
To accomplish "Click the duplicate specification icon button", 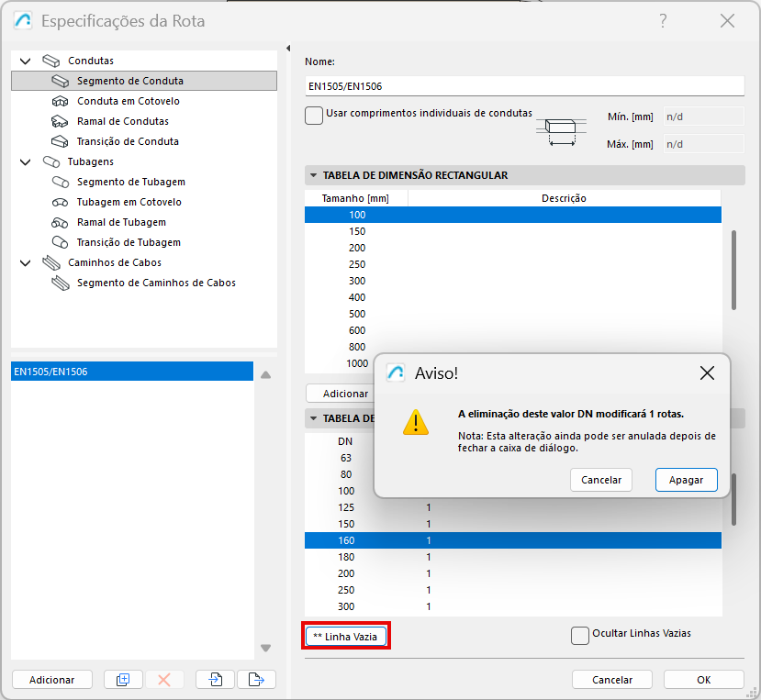I will 123,680.
